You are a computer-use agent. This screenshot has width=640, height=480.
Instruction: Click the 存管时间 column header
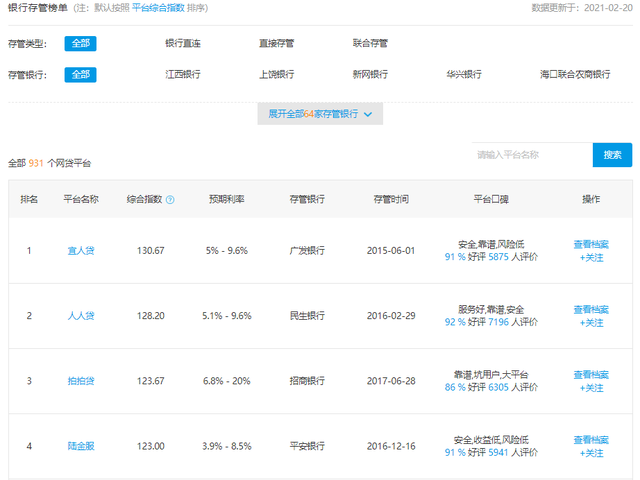(x=391, y=199)
